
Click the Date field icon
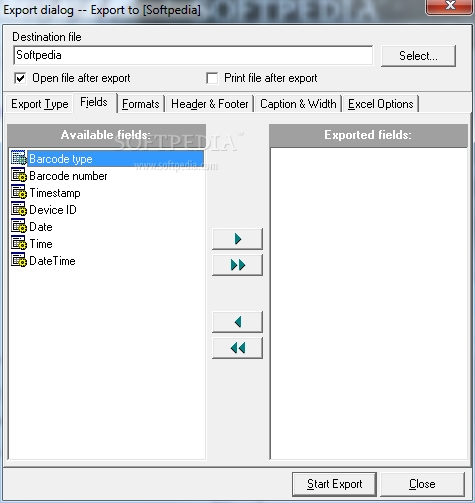tap(19, 226)
